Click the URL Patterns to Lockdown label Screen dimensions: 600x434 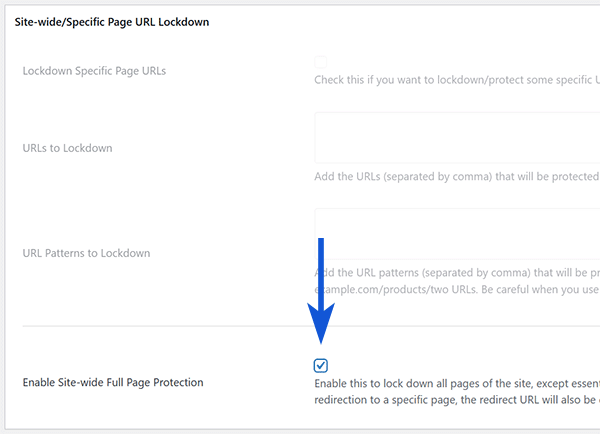[x=86, y=253]
